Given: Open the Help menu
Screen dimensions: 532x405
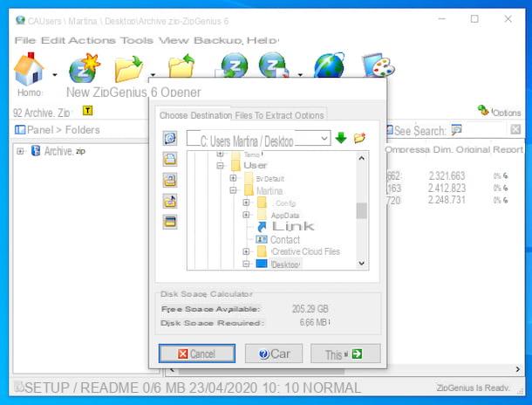Looking at the screenshot, I should (x=263, y=40).
